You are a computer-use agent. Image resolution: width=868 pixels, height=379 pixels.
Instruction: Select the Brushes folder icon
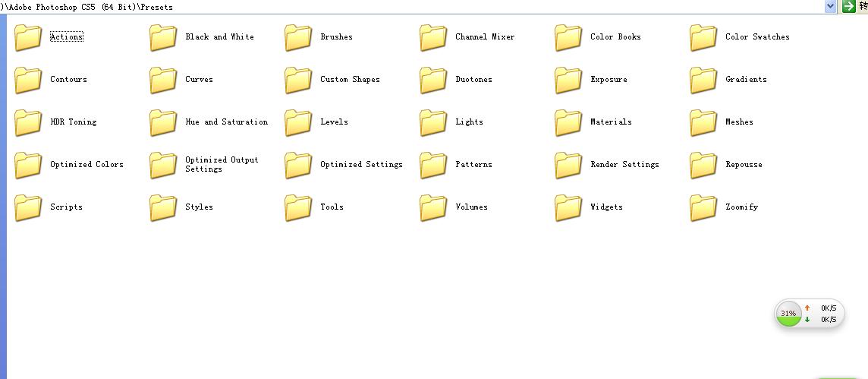coord(298,38)
